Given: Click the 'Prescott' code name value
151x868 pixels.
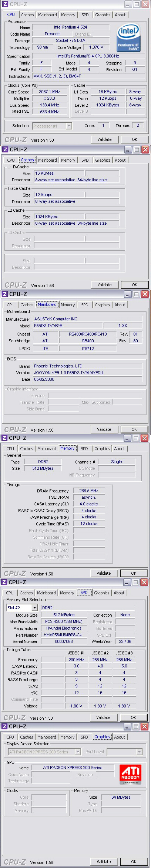Looking at the screenshot, I should [x=52, y=34].
